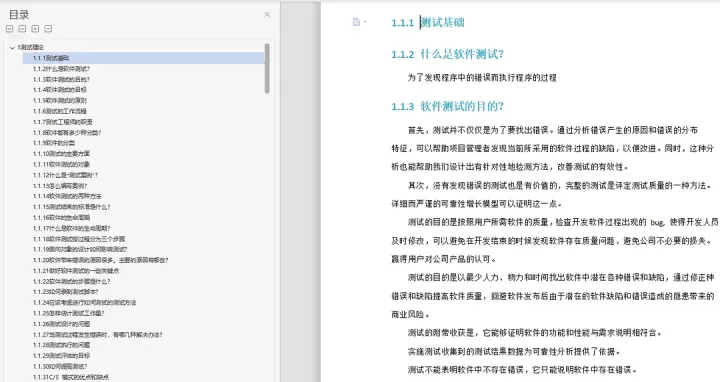Click the word bug in the document
This screenshot has width=720, height=382.
tap(657, 223)
